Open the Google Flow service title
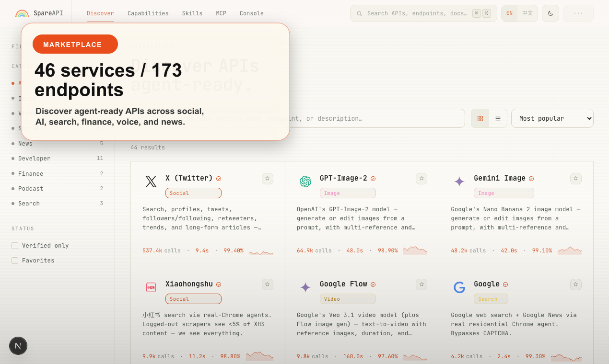This screenshot has height=364, width=609. pyautogui.click(x=343, y=284)
